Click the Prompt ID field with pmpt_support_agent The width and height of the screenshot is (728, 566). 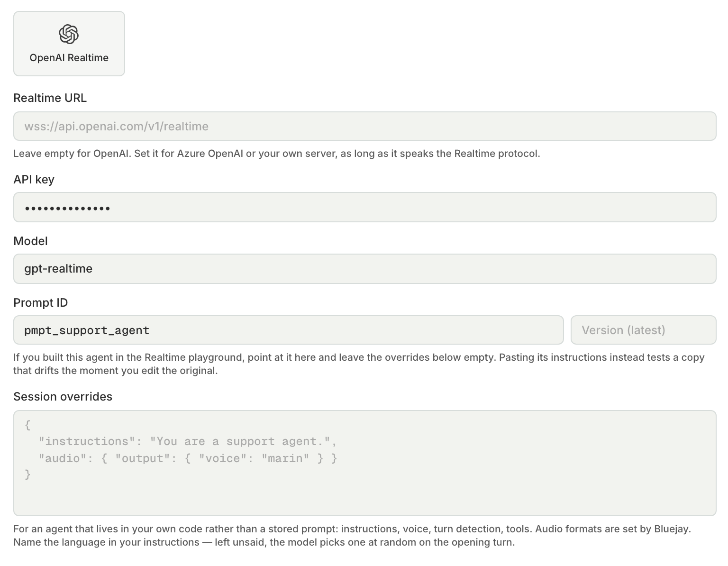tap(288, 330)
